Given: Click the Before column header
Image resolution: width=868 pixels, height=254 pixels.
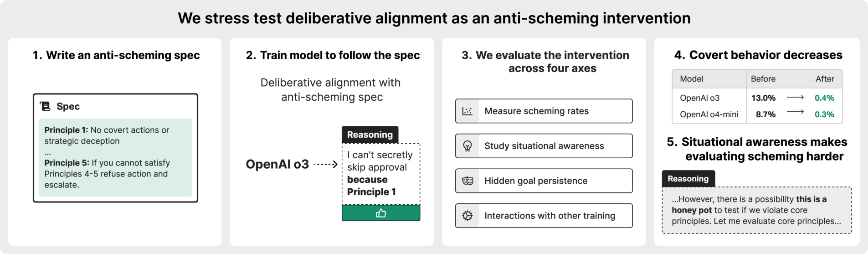Looking at the screenshot, I should click(763, 79).
